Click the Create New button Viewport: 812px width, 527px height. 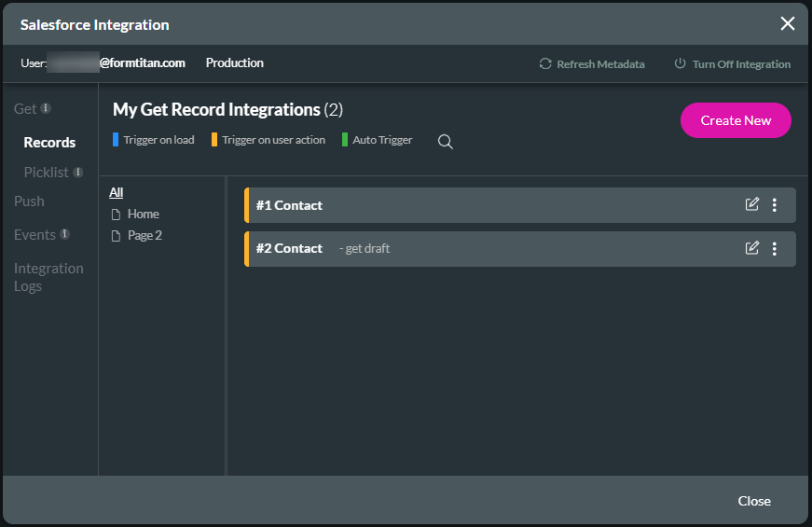[736, 120]
